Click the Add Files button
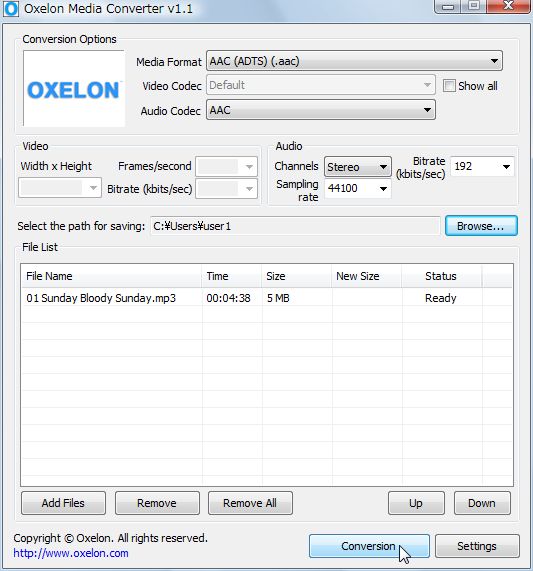The width and height of the screenshot is (533, 571). pyautogui.click(x=63, y=503)
